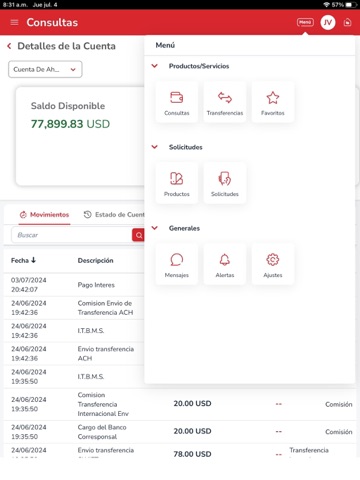Select Comision Transferencia Internacional Env row
The height and width of the screenshot is (480, 360).
(x=180, y=404)
